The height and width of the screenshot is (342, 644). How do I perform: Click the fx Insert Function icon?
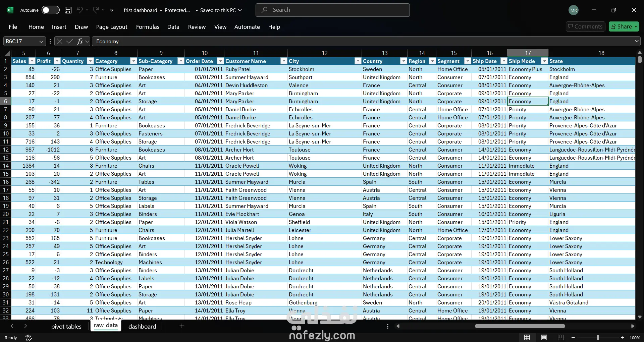pos(80,41)
